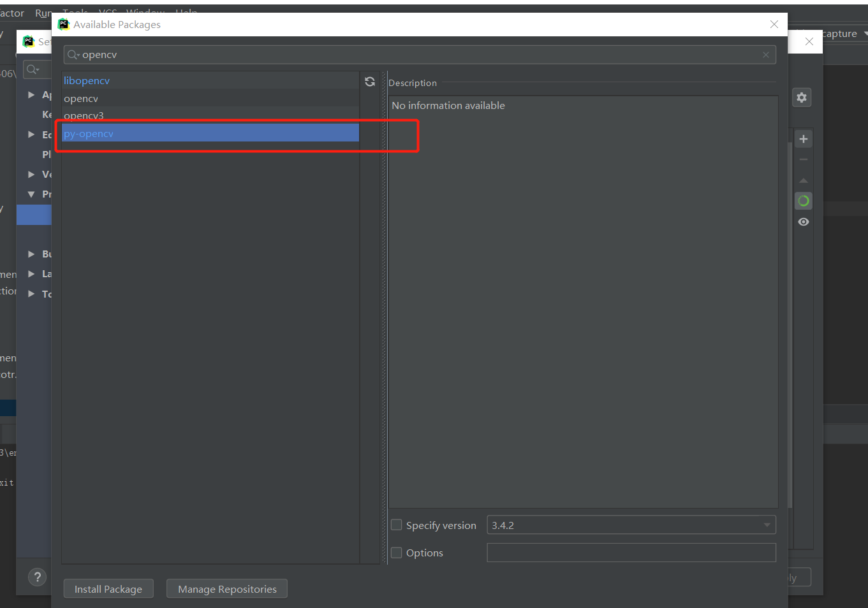Open search options magnifier in Available Packages
Screen dimensions: 868x608
(73, 55)
